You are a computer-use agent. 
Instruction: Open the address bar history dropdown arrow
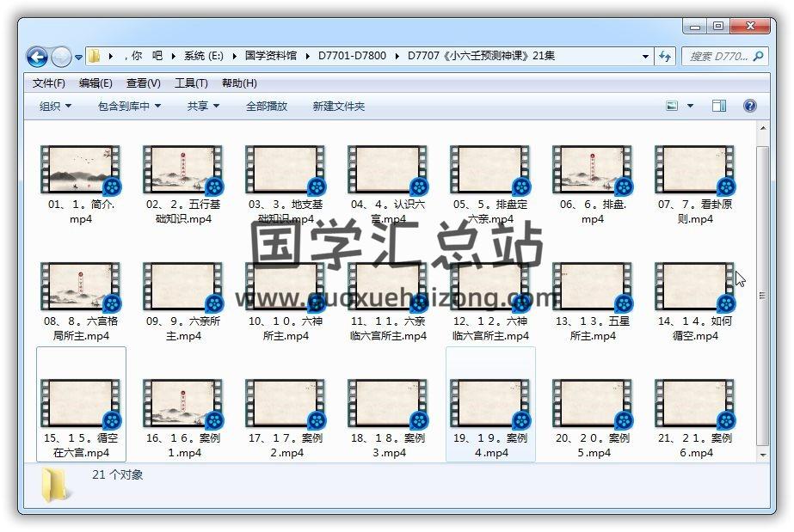tap(646, 57)
